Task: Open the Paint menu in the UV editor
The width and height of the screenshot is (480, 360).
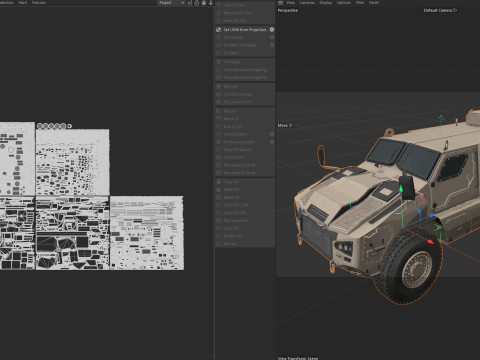Action: tap(22, 3)
